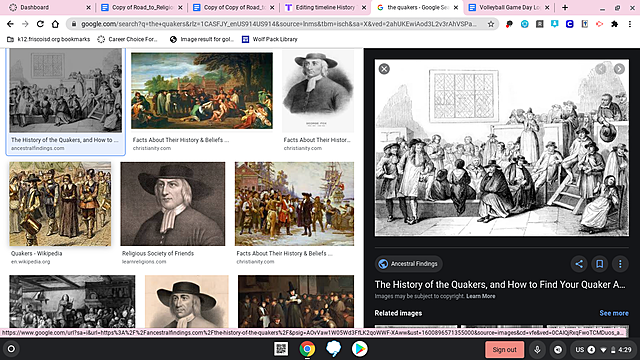The height and width of the screenshot is (360, 640).
Task: Open the QR code app in shelf
Action: point(281,349)
